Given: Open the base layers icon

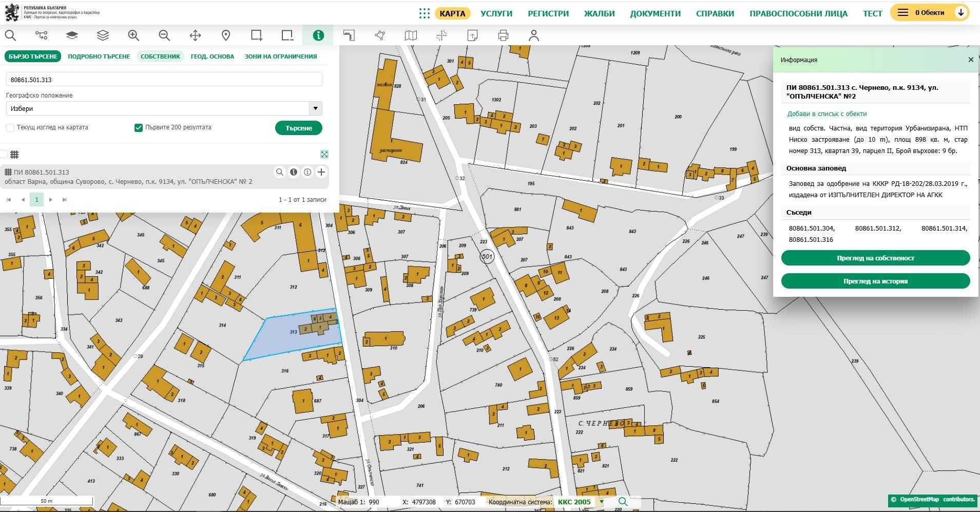Looking at the screenshot, I should [x=72, y=35].
